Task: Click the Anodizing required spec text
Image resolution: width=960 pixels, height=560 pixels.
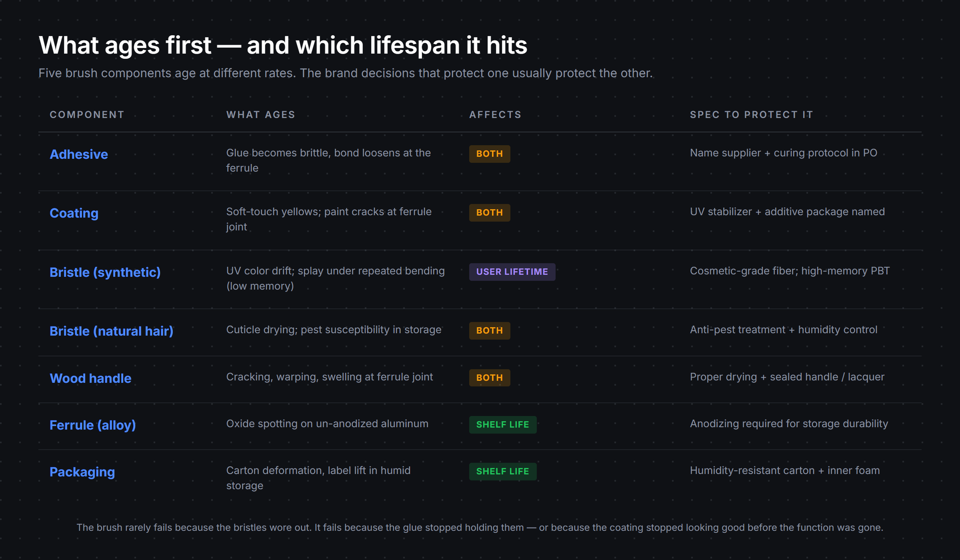Action: click(789, 424)
